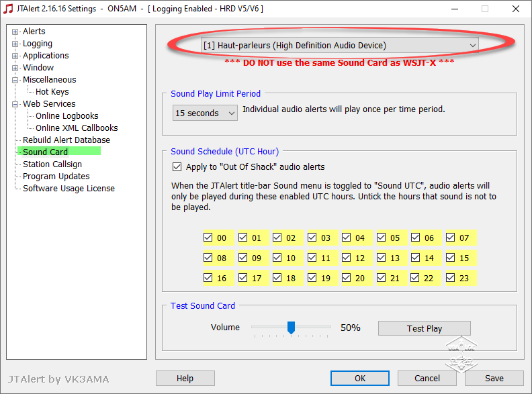Expand the Window tree node
Image resolution: width=532 pixels, height=394 pixels.
tap(15, 68)
